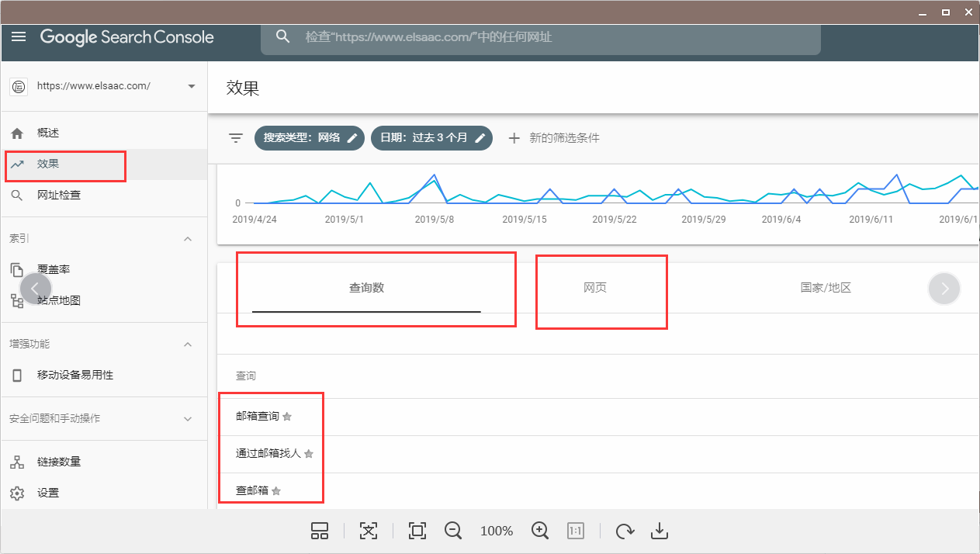Click the 邮箱查询 query row
The width and height of the screenshot is (980, 554).
click(598, 417)
